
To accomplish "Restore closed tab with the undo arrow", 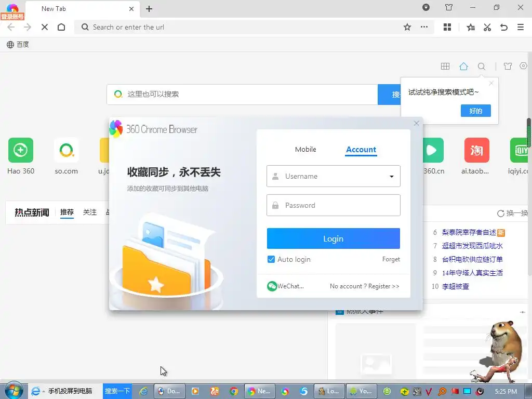I will point(504,27).
